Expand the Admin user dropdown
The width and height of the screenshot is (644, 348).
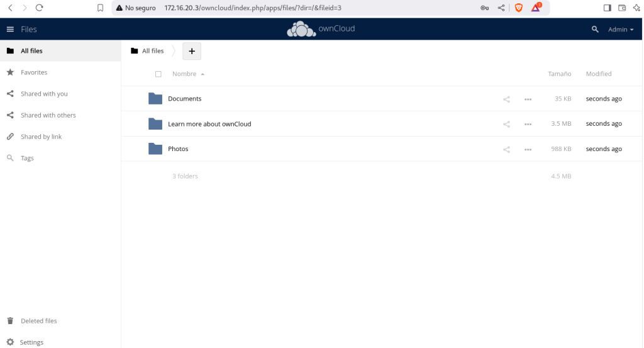(621, 30)
